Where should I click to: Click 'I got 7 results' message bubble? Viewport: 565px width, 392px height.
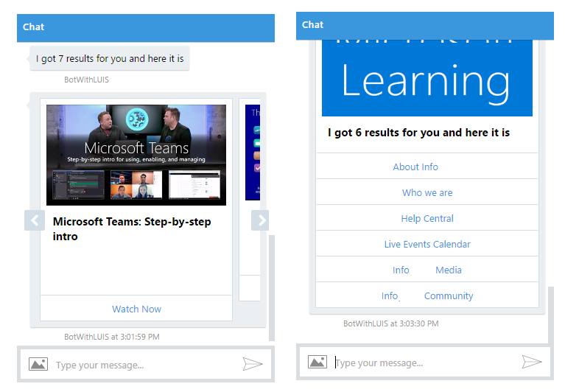coord(110,58)
